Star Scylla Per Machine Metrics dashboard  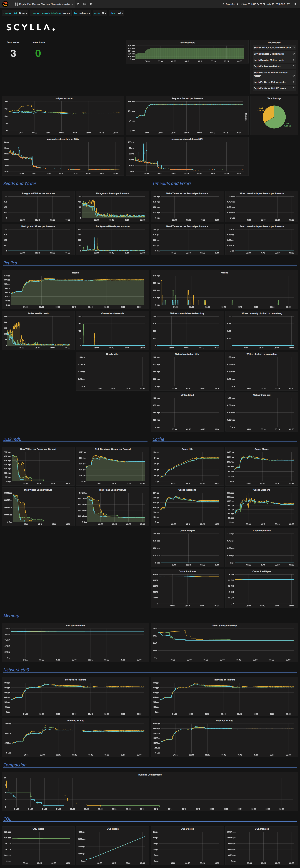(294, 66)
